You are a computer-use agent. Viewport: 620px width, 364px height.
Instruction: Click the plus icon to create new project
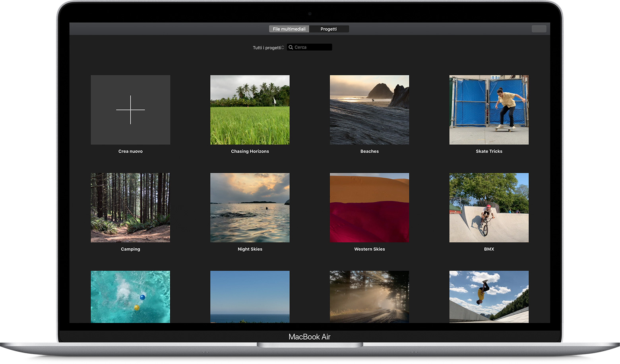point(130,110)
